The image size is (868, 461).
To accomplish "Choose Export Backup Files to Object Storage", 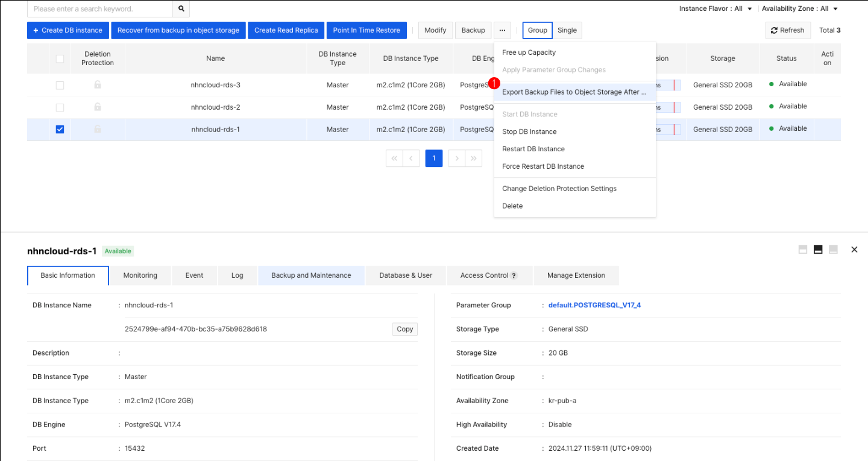I will coord(574,92).
